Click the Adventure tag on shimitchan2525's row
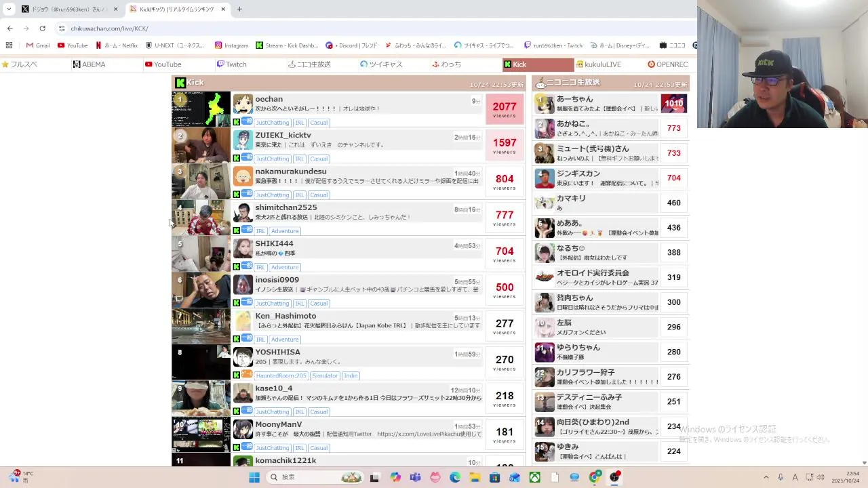The image size is (868, 488). (285, 231)
